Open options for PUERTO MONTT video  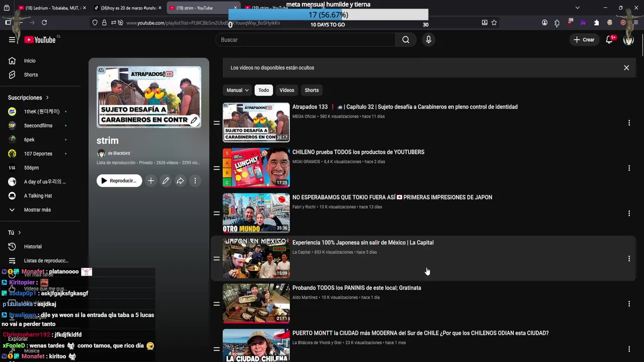click(629, 349)
